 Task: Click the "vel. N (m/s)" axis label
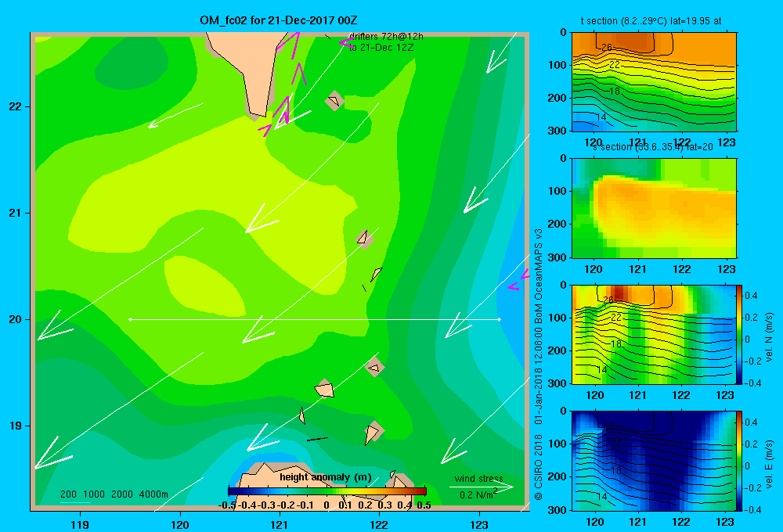(769, 337)
